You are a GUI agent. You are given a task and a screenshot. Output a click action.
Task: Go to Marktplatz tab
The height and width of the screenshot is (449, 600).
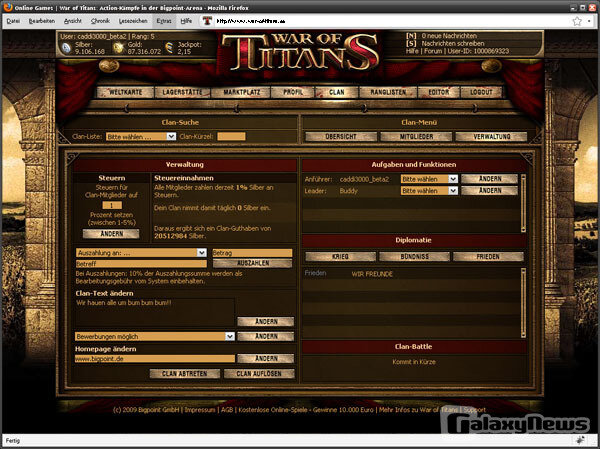point(241,92)
